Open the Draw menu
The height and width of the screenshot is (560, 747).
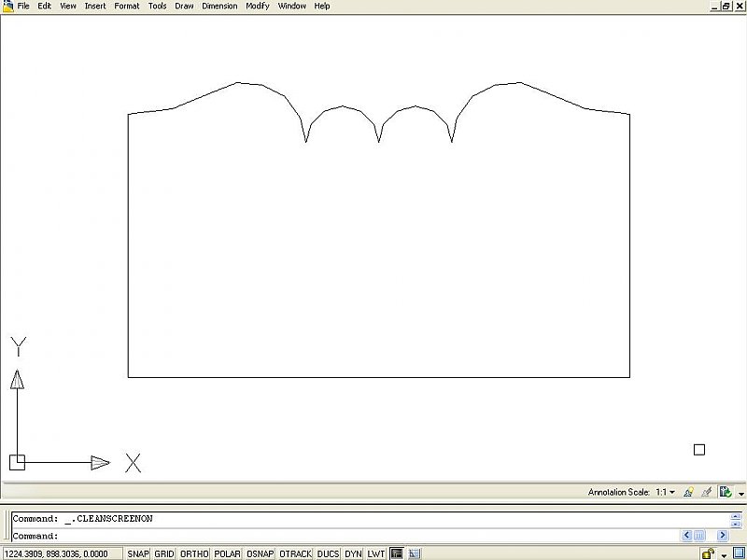coord(184,7)
